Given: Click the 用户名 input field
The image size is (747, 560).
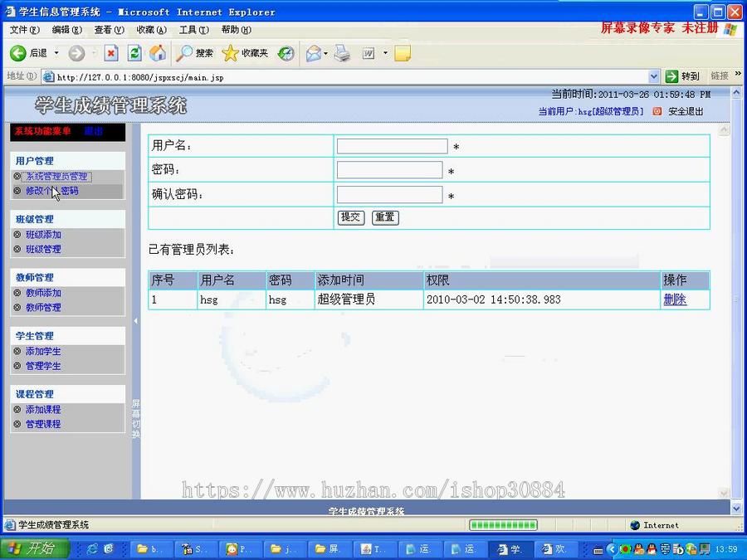Looking at the screenshot, I should coord(390,145).
